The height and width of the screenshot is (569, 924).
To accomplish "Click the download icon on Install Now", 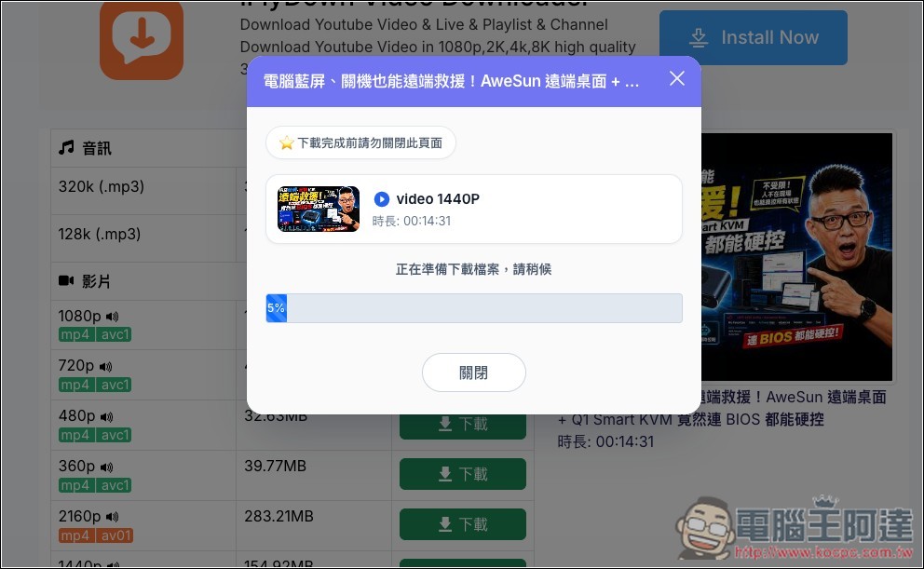I will (x=699, y=37).
